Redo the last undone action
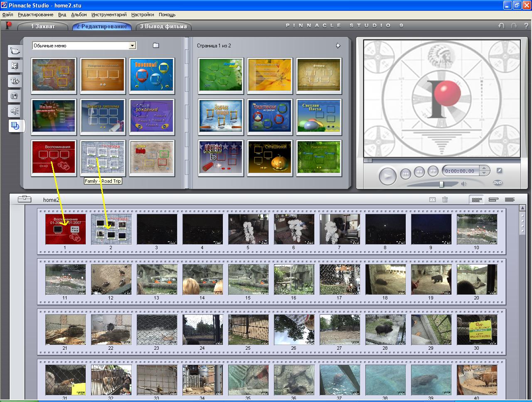This screenshot has width=532, height=402. 514,26
